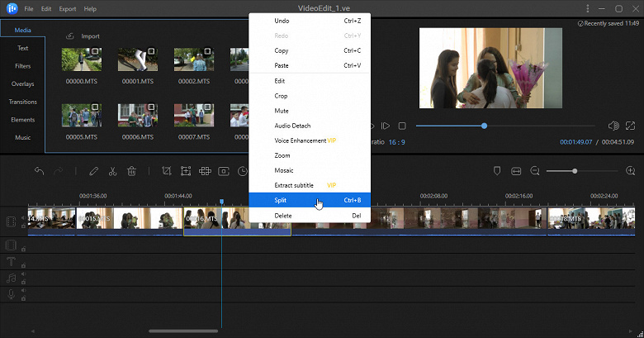Add a marker with the marker icon
The height and width of the screenshot is (338, 644).
pos(496,171)
